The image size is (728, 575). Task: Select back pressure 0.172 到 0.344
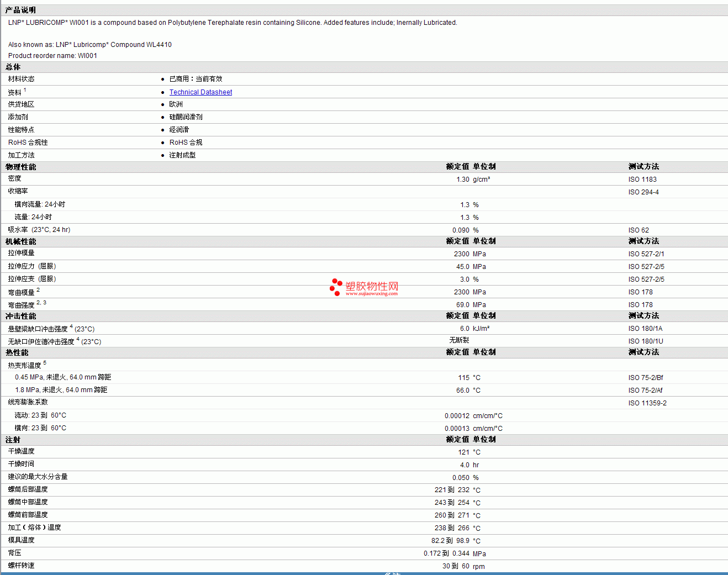446,553
